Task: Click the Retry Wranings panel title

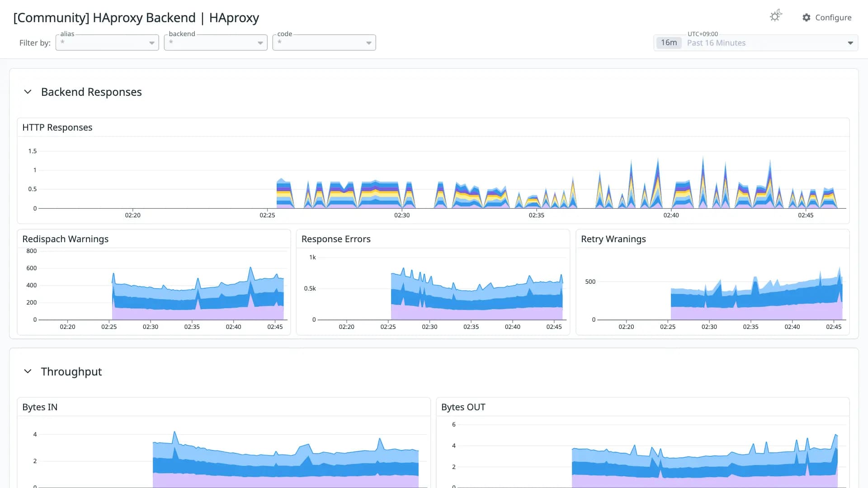Action: [x=613, y=239]
